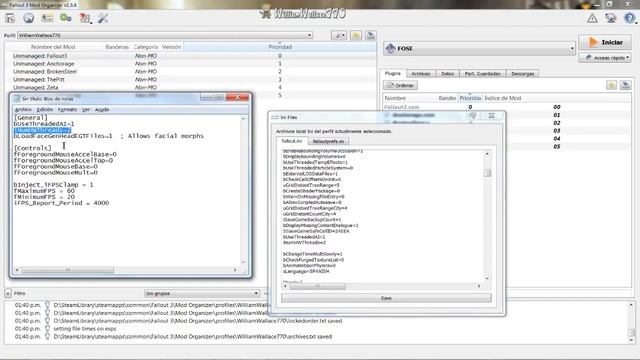640x360 pixels.
Task: Open the Tools puzzle toolbar icon
Action: pyautogui.click(x=85, y=18)
